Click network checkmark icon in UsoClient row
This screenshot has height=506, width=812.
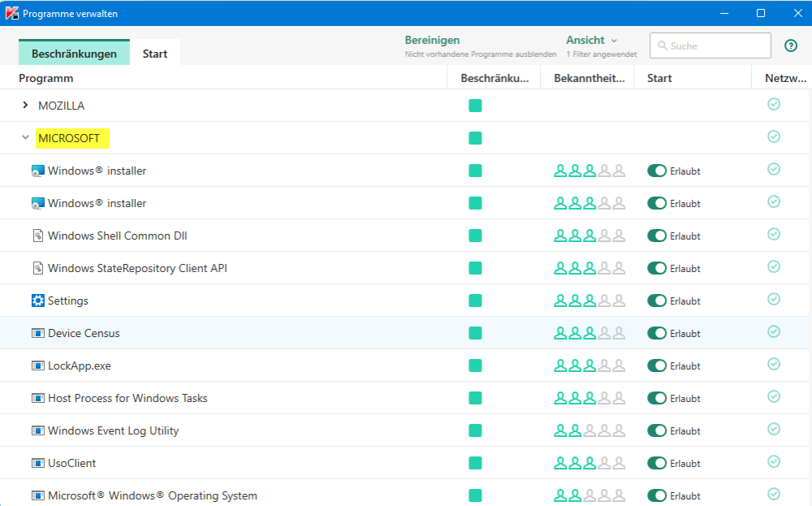point(774,462)
